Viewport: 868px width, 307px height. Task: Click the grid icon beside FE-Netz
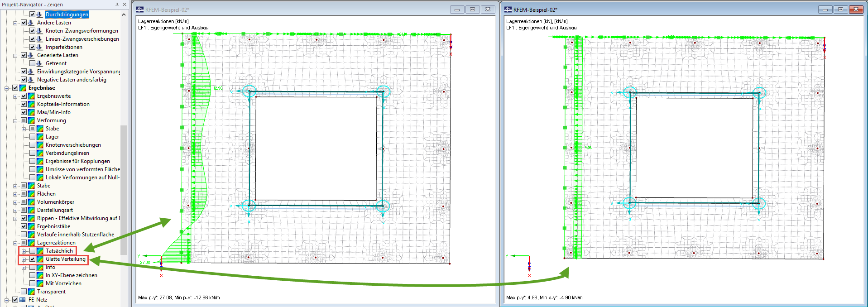23,300
